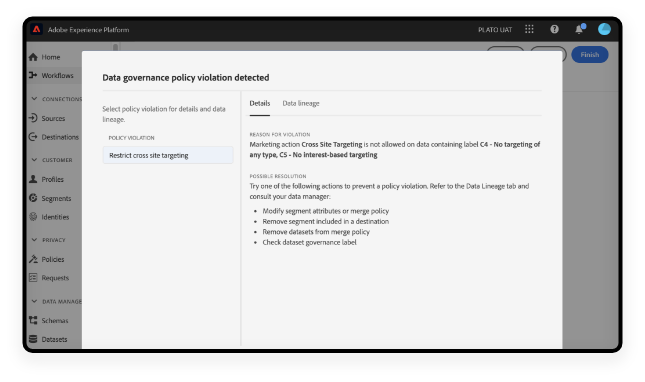This screenshot has width=645, height=382.
Task: Select Restrict cross site targeting violation
Action: click(168, 155)
